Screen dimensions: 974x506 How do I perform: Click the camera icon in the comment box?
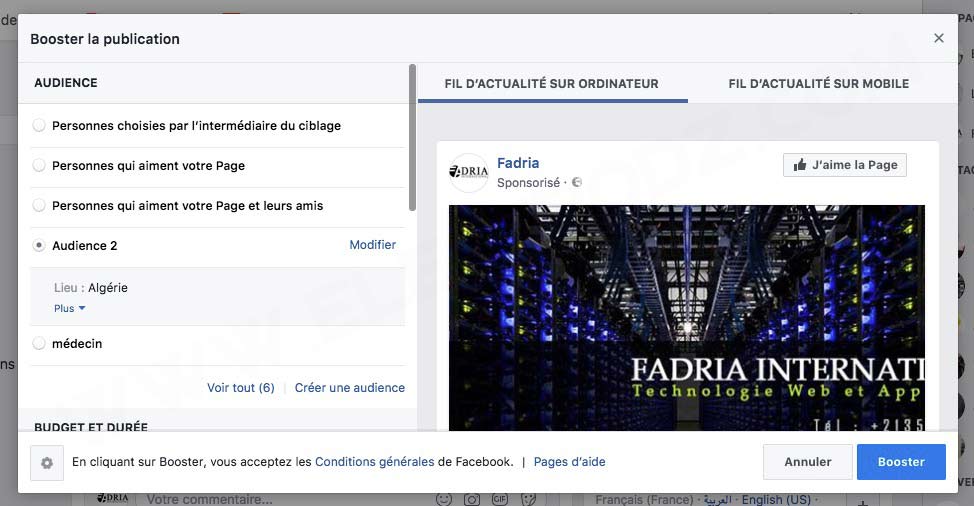pyautogui.click(x=472, y=499)
